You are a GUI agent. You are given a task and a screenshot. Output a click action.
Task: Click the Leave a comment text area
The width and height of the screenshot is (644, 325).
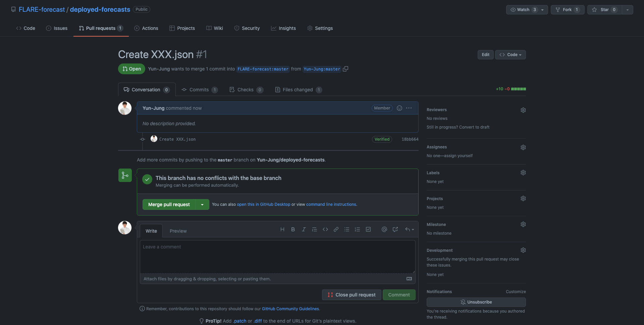pyautogui.click(x=278, y=257)
